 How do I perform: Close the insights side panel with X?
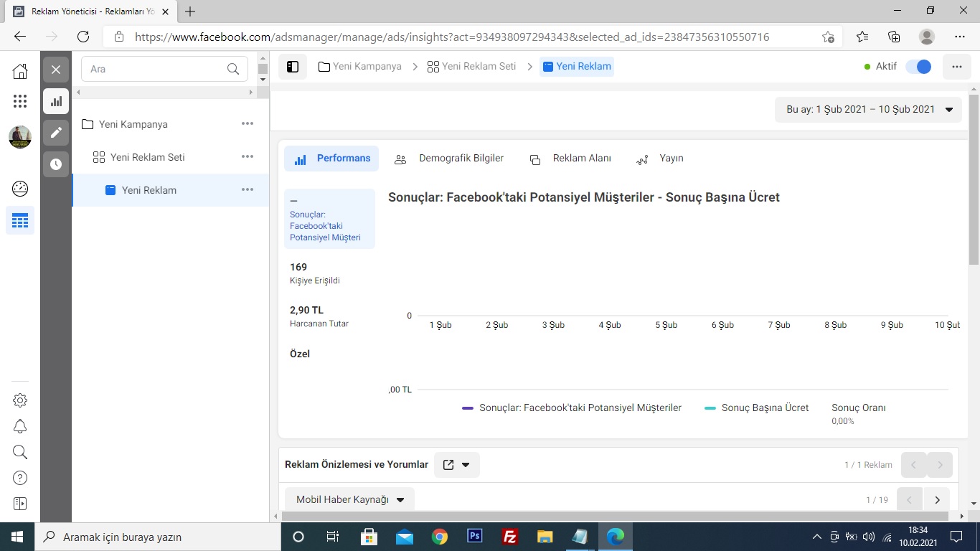56,70
